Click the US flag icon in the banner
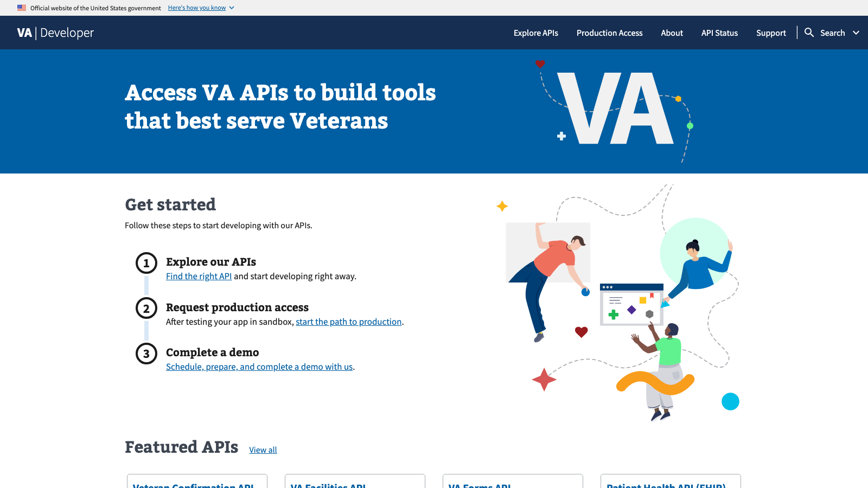The width and height of the screenshot is (868, 488). pos(21,8)
